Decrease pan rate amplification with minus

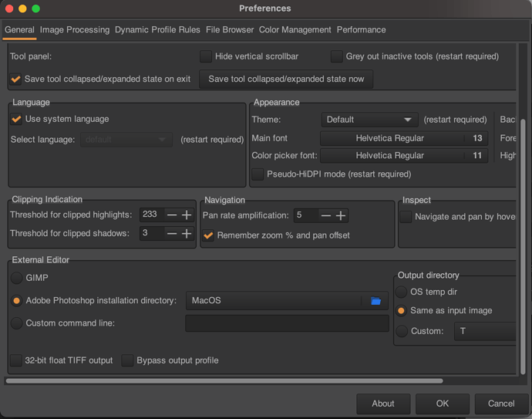(326, 215)
